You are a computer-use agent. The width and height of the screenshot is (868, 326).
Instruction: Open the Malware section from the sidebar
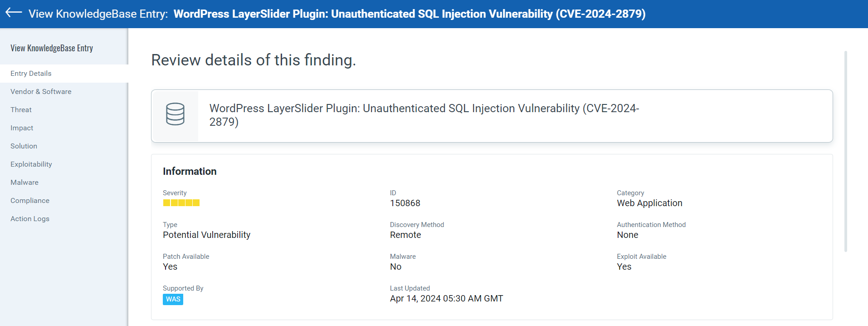(24, 182)
